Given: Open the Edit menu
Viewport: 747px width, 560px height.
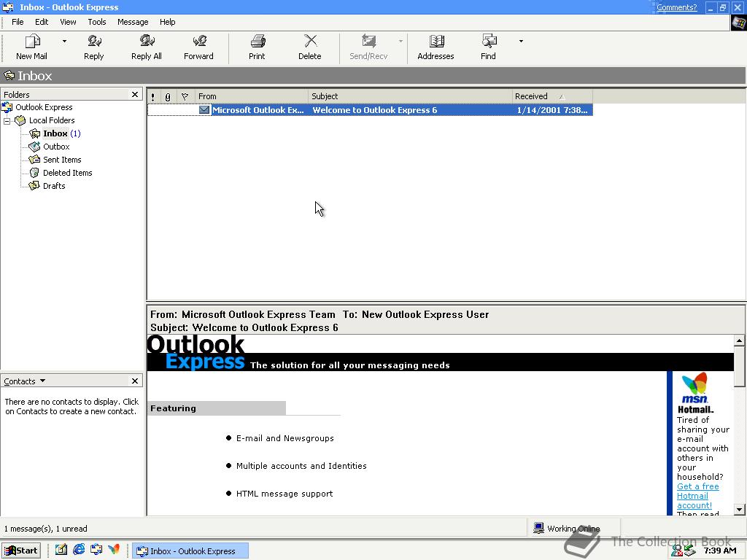Looking at the screenshot, I should pos(42,22).
